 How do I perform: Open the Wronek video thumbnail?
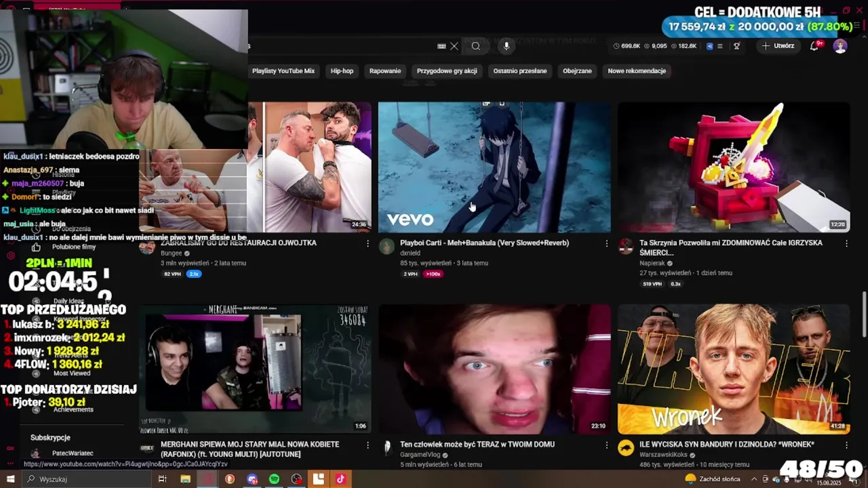point(734,369)
